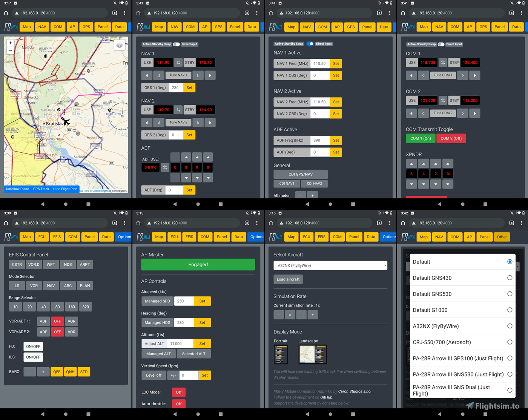Pause the simulation rate
Image resolution: width=528 pixels, height=420 pixels.
(x=301, y=314)
